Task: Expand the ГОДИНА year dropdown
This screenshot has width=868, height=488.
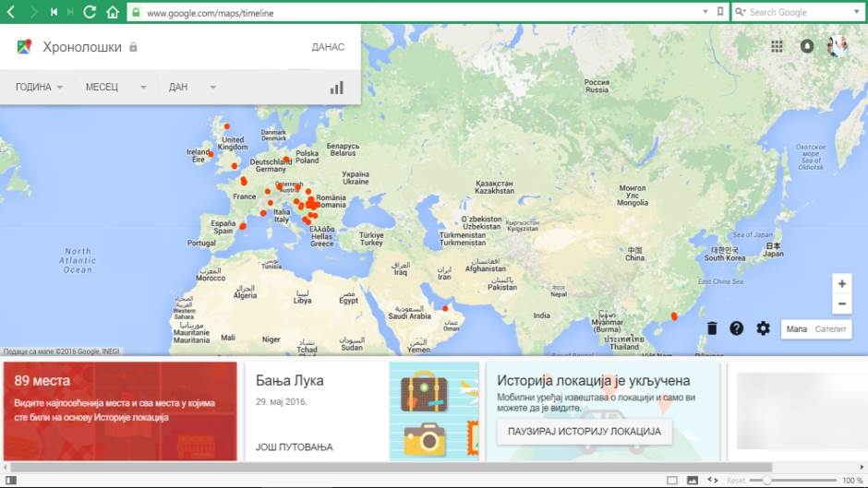Action: (40, 87)
